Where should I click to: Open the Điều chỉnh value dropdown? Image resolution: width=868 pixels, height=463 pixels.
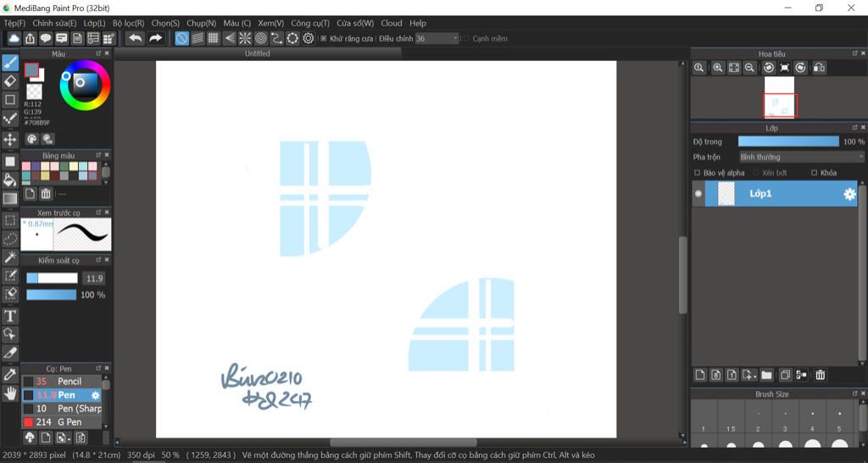(x=455, y=39)
